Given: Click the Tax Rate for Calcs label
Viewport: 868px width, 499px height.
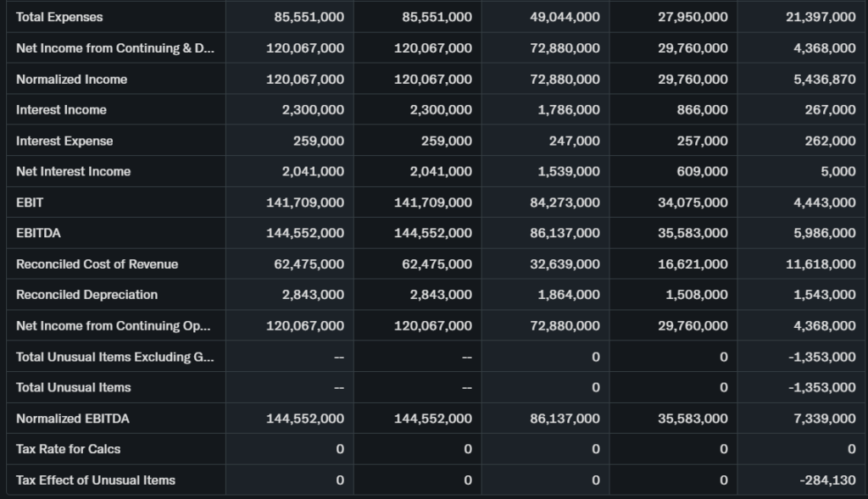Looking at the screenshot, I should pos(69,449).
